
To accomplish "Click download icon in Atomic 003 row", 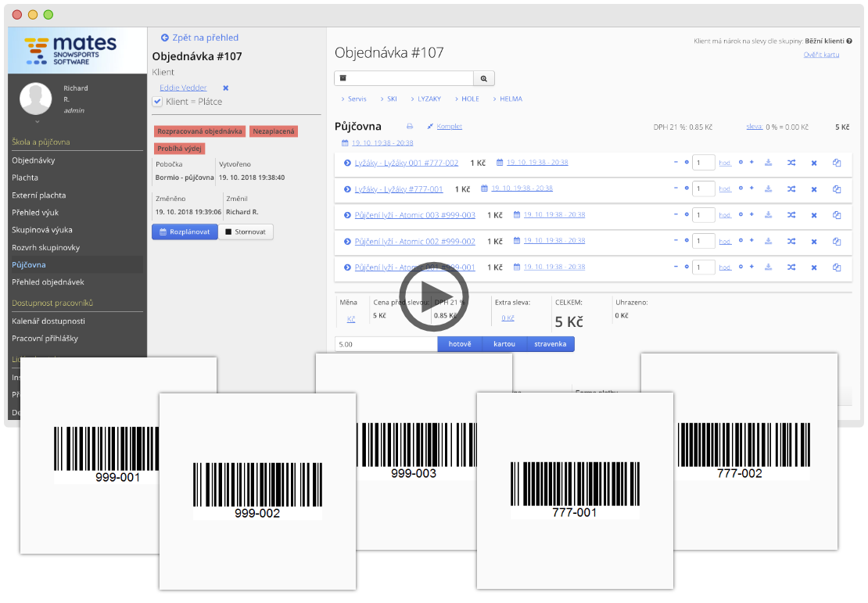I will (769, 215).
